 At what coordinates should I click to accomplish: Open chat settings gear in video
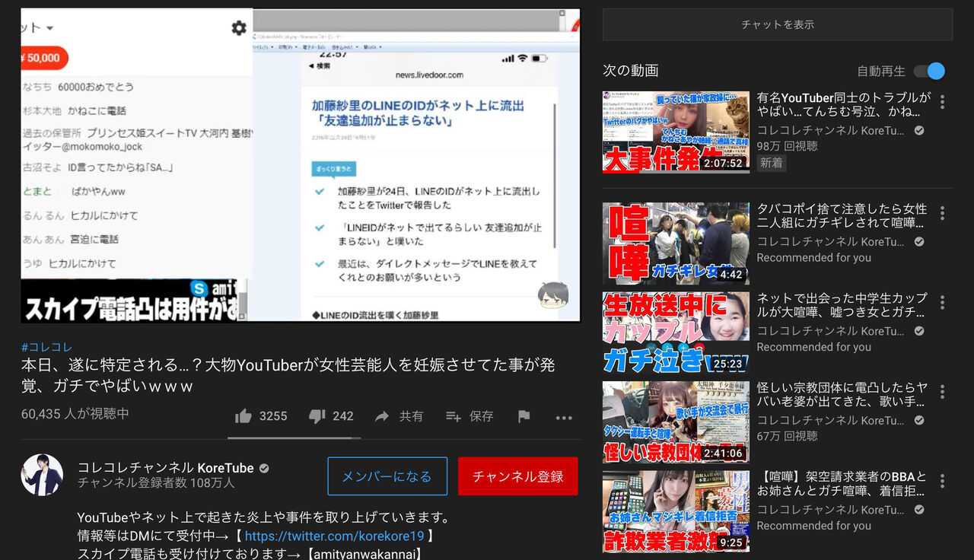click(x=239, y=28)
